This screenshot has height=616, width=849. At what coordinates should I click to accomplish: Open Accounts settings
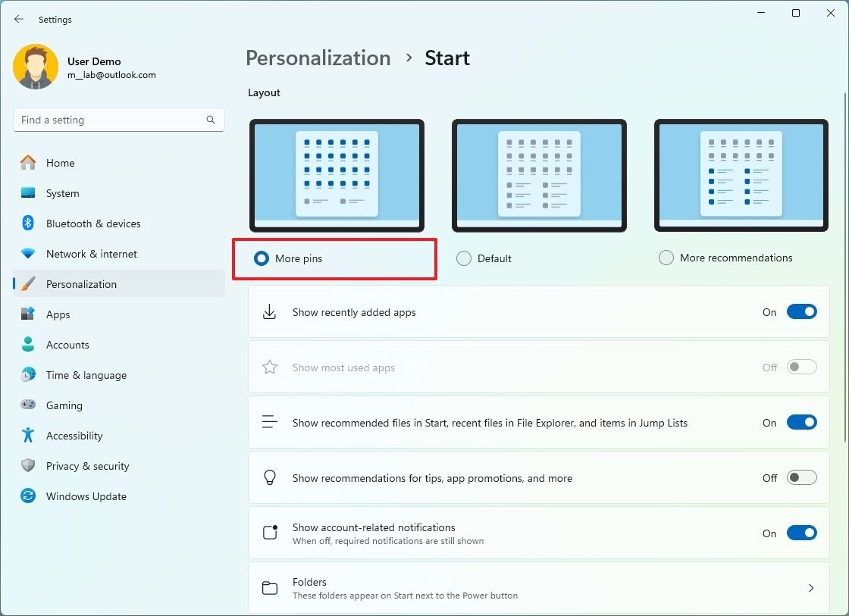(67, 345)
